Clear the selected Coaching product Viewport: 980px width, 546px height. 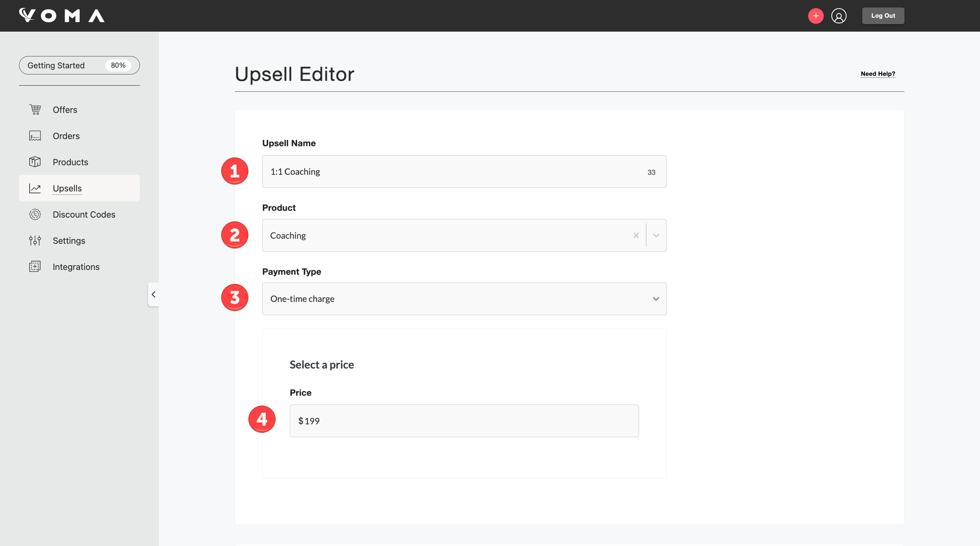point(636,235)
